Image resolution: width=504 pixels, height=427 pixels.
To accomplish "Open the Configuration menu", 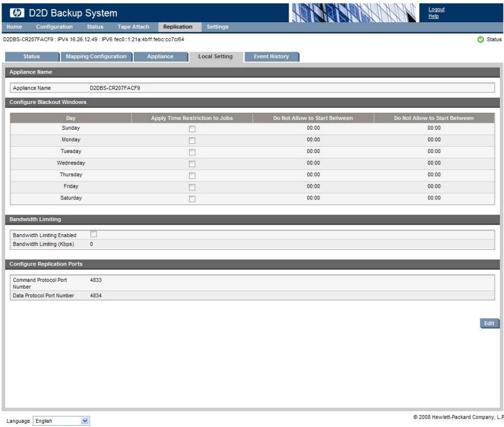I will 54,27.
